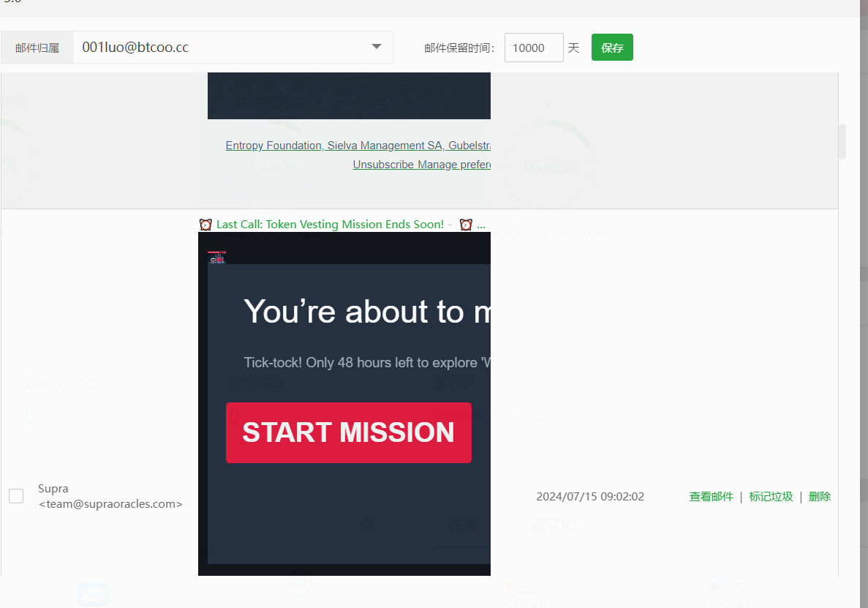868x608 pixels.
Task: Click the mail retention days input field
Action: [534, 48]
